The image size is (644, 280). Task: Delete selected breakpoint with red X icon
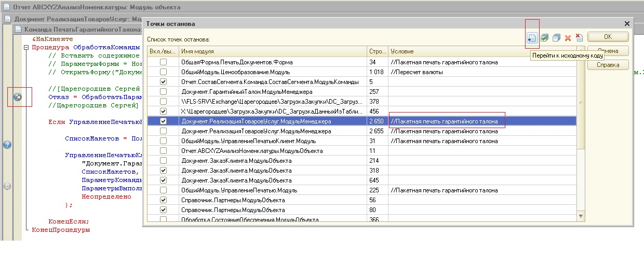568,38
